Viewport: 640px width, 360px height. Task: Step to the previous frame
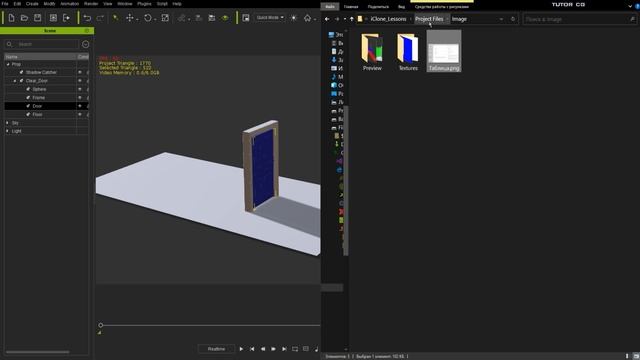[263, 349]
